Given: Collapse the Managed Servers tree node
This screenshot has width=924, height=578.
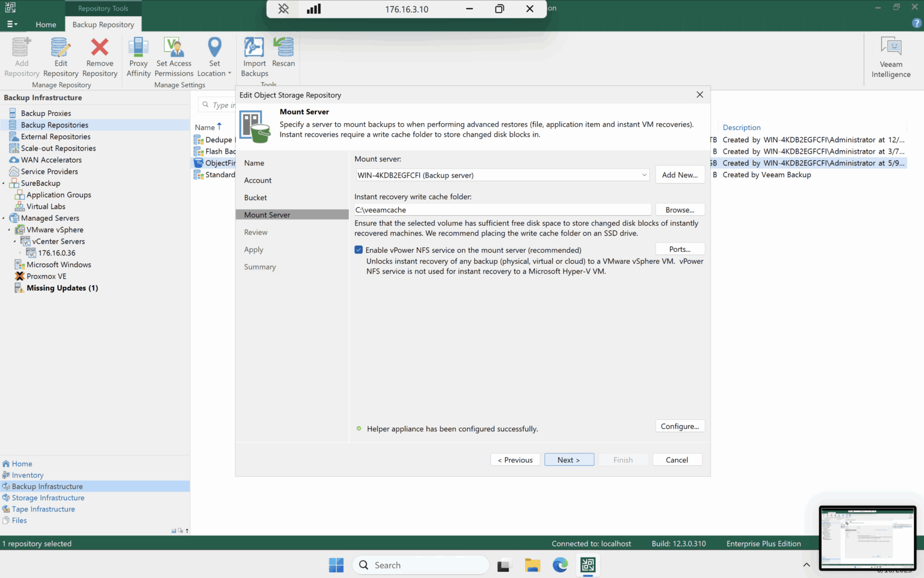Looking at the screenshot, I should (4, 218).
